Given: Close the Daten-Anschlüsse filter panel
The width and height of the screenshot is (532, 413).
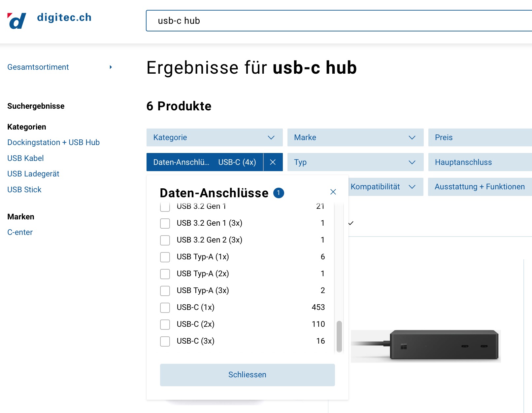Looking at the screenshot, I should coord(333,192).
